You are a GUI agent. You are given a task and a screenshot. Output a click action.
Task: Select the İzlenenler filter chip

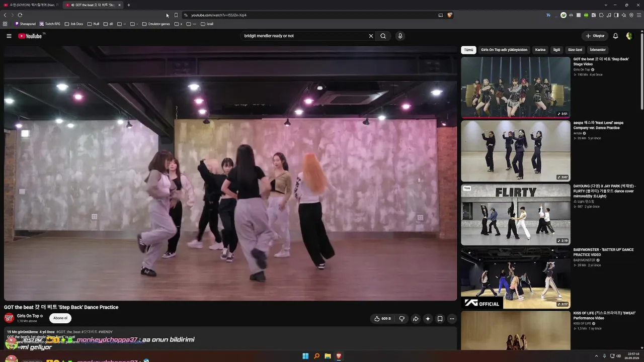598,50
